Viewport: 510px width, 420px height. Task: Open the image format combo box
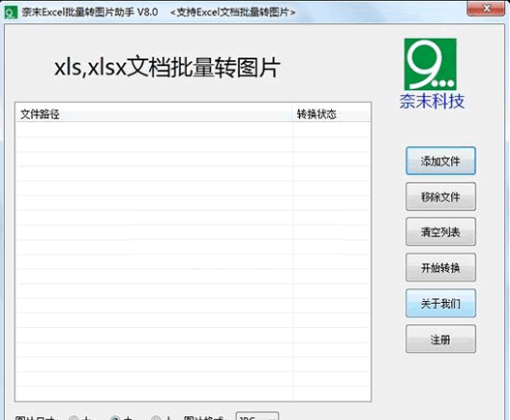[257, 416]
